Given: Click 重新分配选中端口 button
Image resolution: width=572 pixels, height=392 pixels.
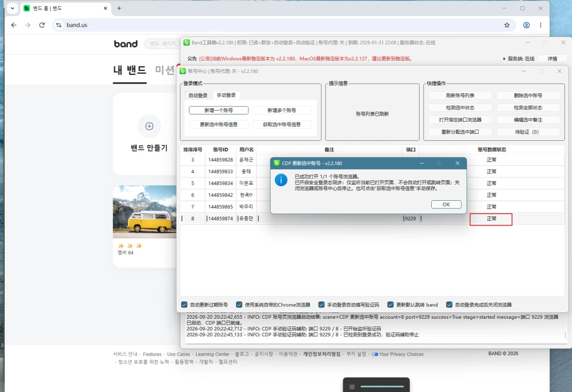Looking at the screenshot, I should (x=460, y=132).
